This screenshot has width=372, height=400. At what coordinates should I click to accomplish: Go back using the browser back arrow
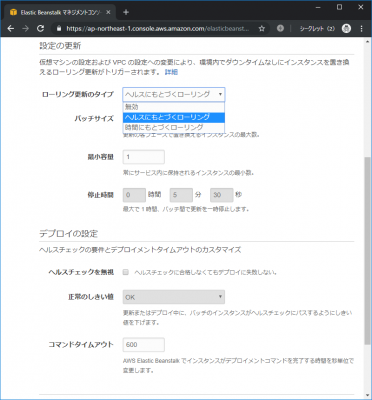click(11, 29)
